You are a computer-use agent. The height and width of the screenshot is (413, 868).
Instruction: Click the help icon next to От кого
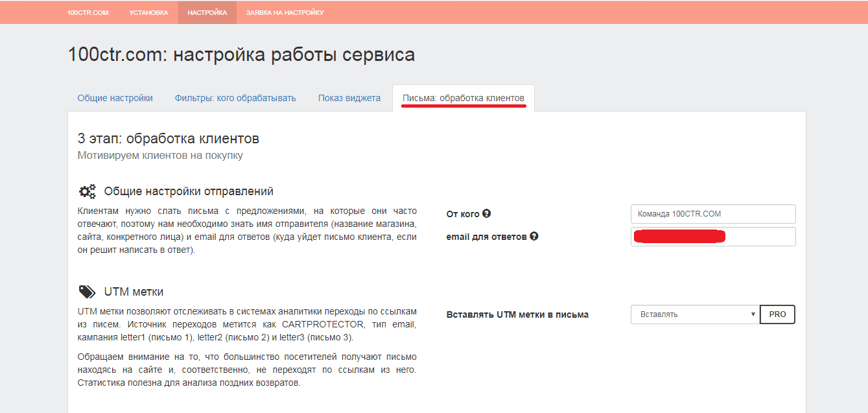(486, 213)
